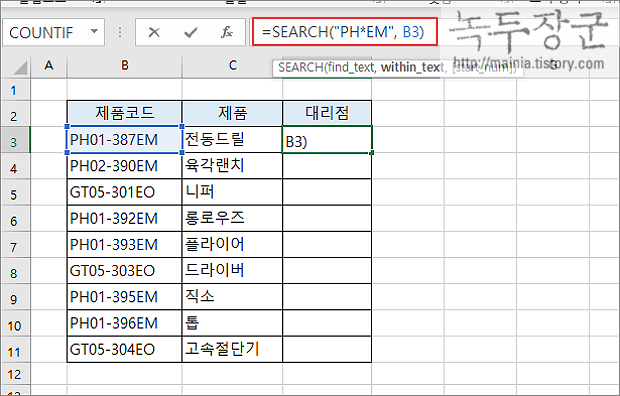This screenshot has width=620, height=396.
Task: Expand the Name Box dropdown arrow
Action: click(94, 31)
